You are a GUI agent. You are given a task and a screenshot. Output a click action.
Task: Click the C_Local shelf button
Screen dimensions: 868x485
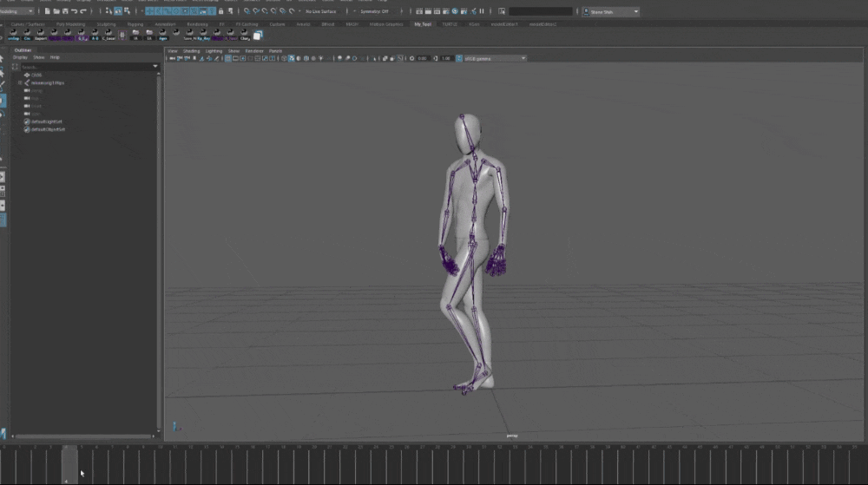pos(108,36)
